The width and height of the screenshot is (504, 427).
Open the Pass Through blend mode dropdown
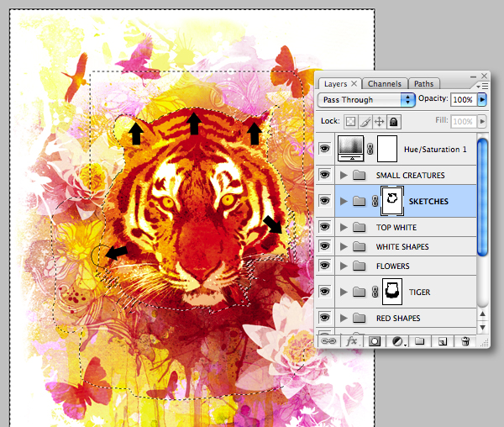pyautogui.click(x=365, y=100)
